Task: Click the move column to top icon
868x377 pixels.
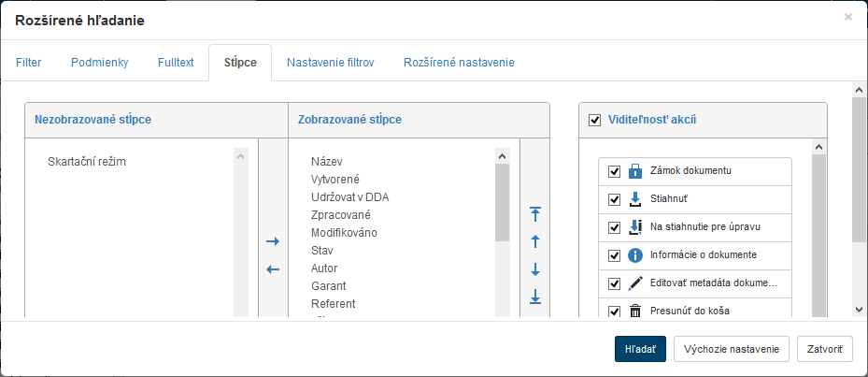Action: (x=535, y=213)
